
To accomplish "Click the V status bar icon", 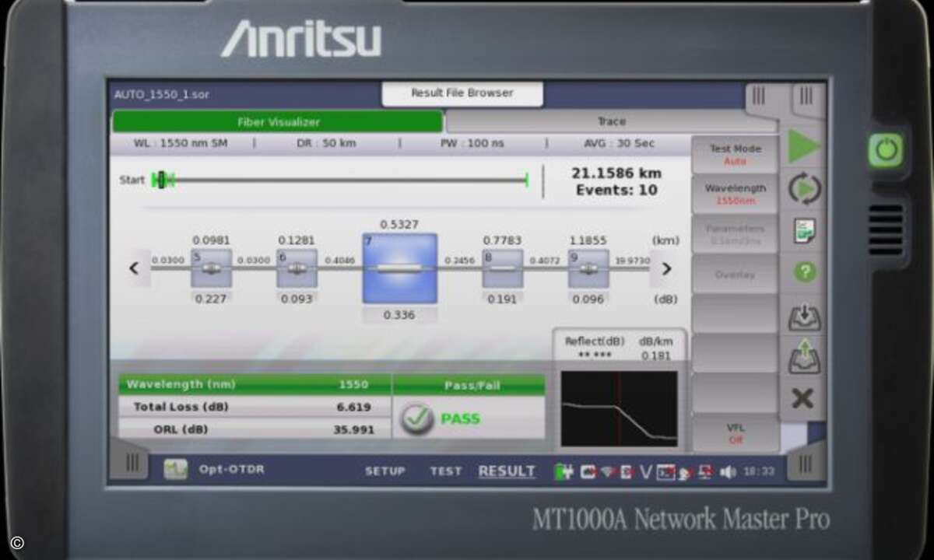I will pyautogui.click(x=645, y=471).
